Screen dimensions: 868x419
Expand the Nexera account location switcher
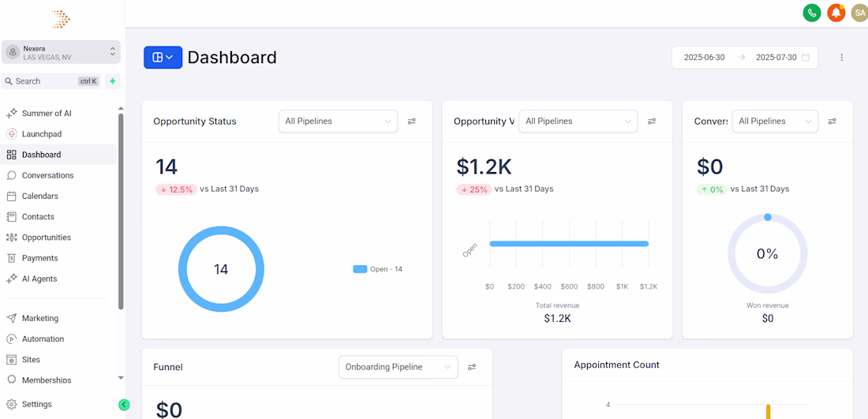61,52
